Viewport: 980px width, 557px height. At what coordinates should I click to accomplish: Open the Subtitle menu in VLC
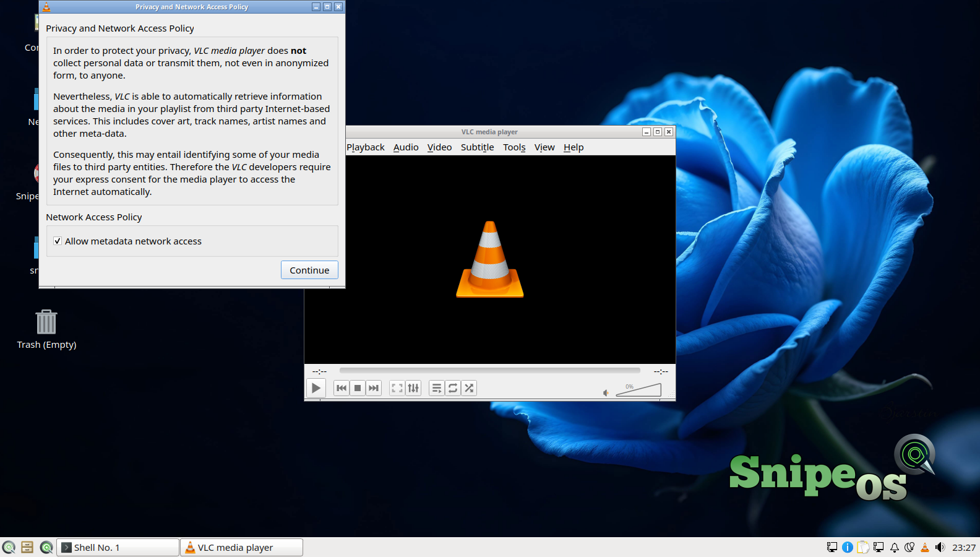click(477, 147)
